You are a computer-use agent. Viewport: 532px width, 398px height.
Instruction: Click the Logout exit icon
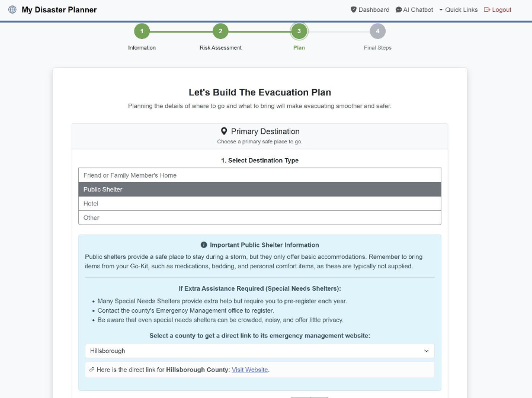click(x=487, y=9)
